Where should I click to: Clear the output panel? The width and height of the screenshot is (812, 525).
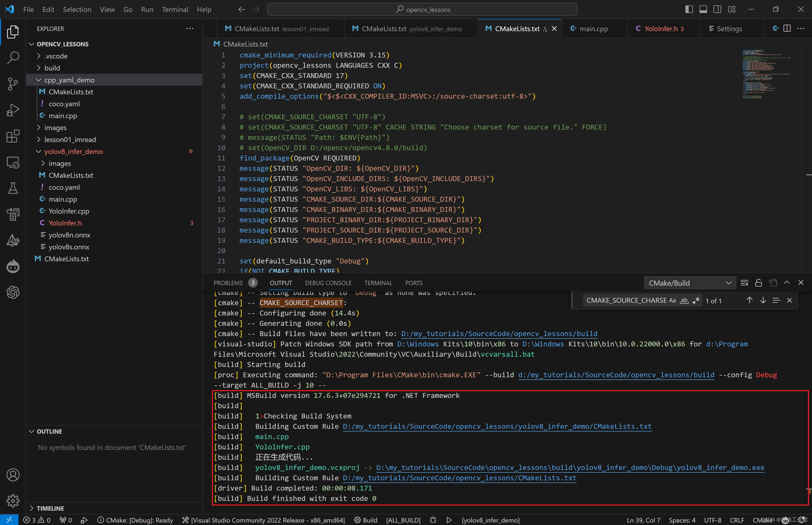[x=744, y=283]
